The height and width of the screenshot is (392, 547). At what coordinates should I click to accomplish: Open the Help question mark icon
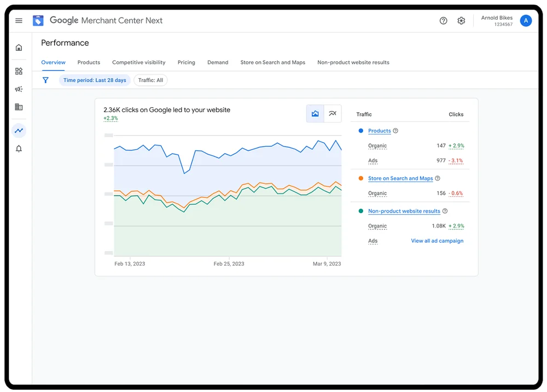[x=443, y=20]
